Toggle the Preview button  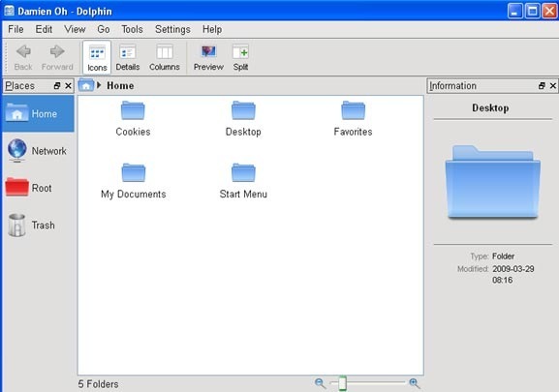[208, 57]
